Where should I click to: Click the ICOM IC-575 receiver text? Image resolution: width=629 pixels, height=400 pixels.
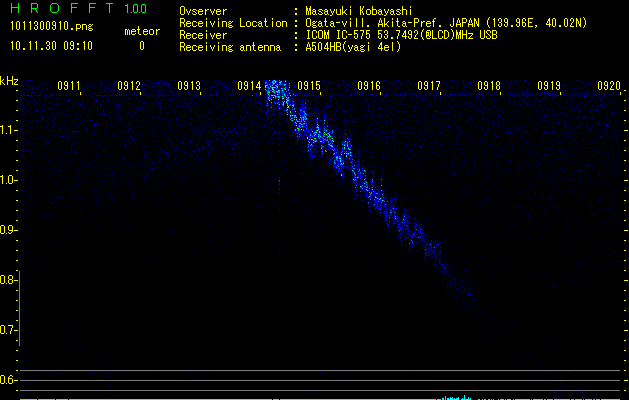[401, 35]
